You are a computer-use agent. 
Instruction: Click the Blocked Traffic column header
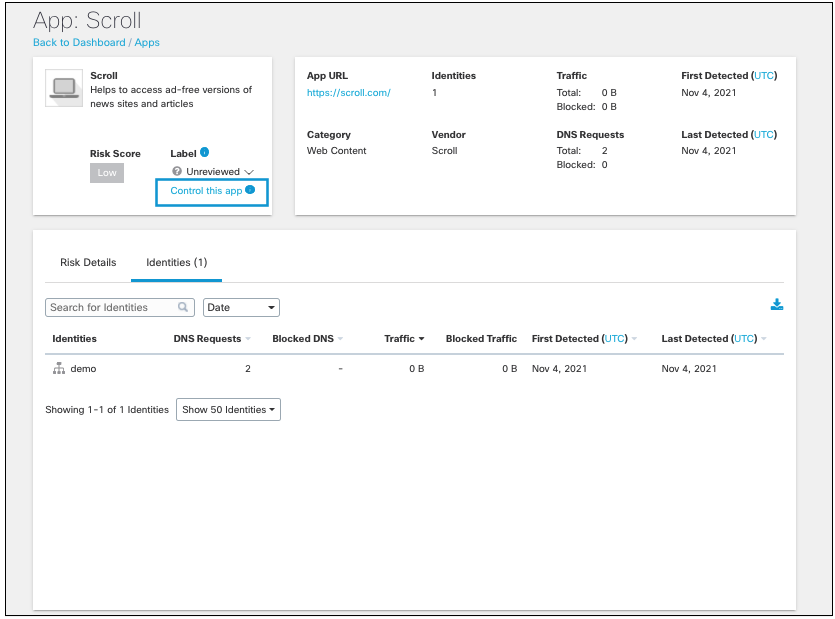[x=481, y=339]
